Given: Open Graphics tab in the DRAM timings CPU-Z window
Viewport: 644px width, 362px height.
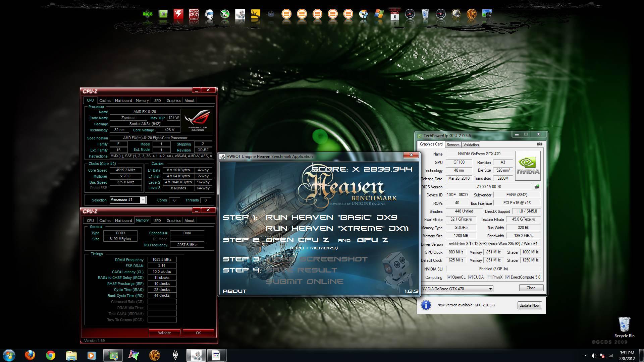Looking at the screenshot, I should pos(173,221).
